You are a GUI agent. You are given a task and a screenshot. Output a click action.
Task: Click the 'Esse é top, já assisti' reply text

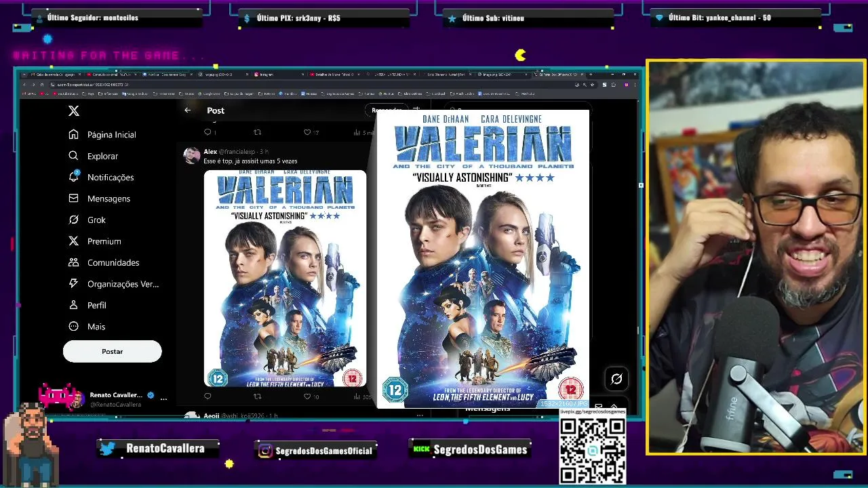coord(250,161)
